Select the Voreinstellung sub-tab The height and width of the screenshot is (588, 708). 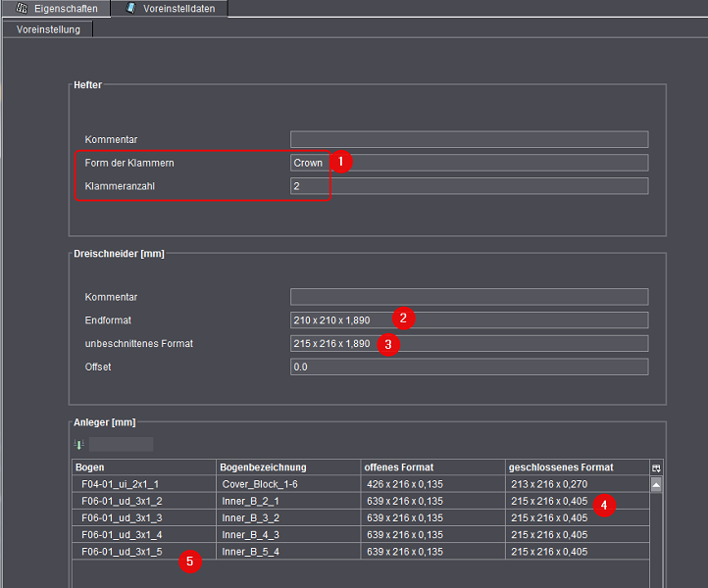[x=48, y=28]
